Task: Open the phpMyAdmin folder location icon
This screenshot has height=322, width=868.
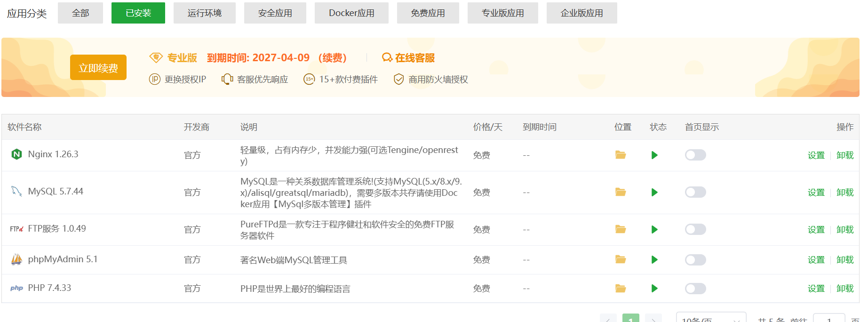Action: coord(621,259)
